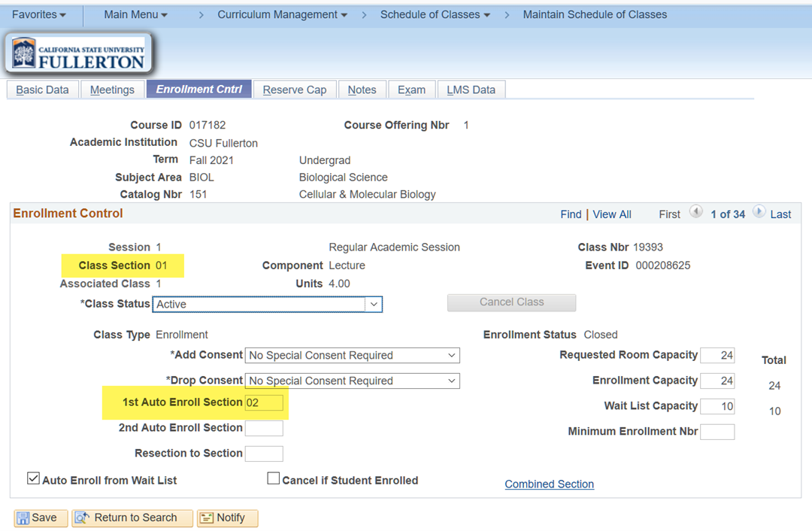The width and height of the screenshot is (812, 531).
Task: Click the Wait List Capacity field
Action: tap(717, 406)
